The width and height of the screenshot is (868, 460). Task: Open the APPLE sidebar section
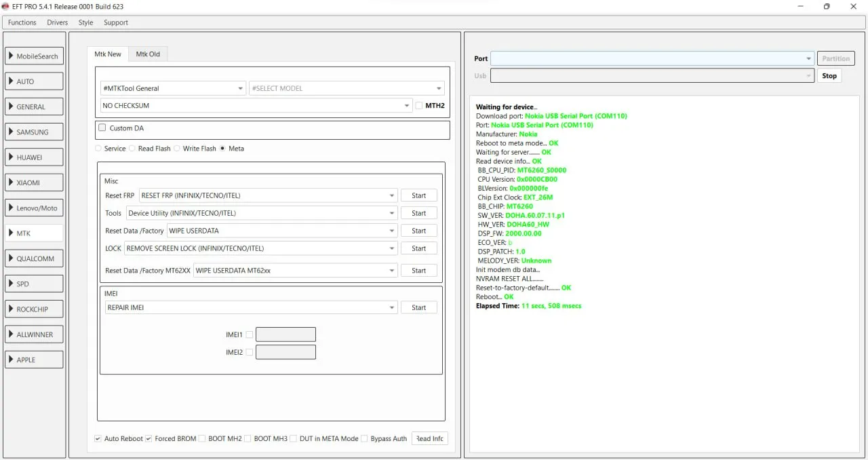coord(35,360)
